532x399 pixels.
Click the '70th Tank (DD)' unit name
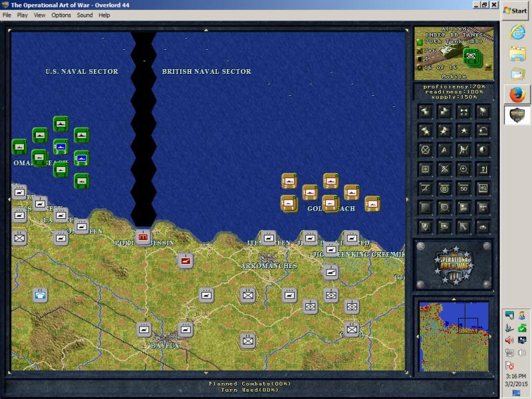[x=454, y=41]
